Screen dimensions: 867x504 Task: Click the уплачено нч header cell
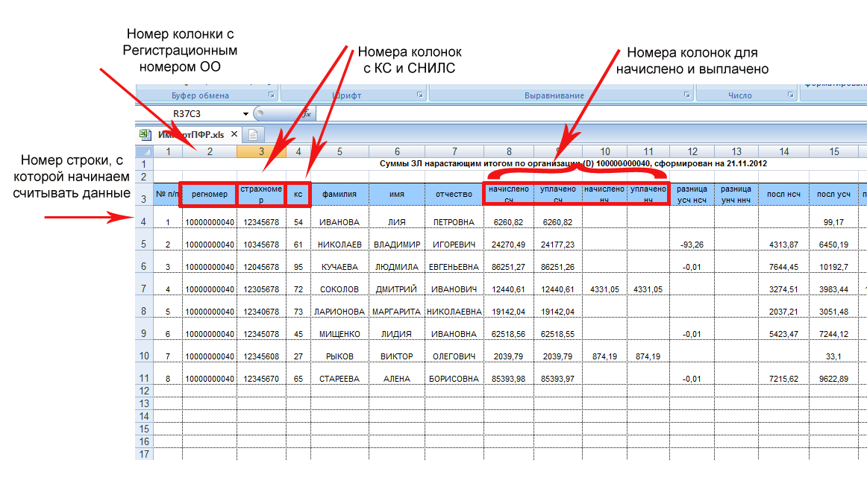(648, 195)
